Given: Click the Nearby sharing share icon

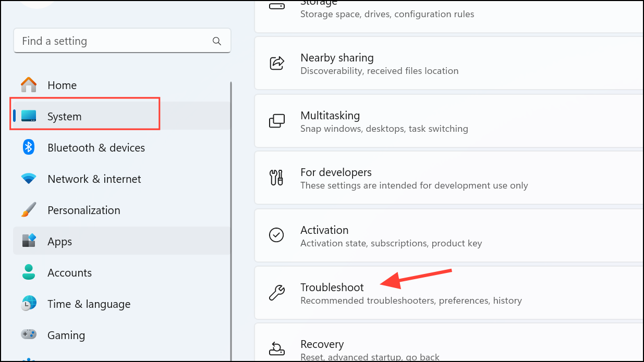Looking at the screenshot, I should pos(277,63).
